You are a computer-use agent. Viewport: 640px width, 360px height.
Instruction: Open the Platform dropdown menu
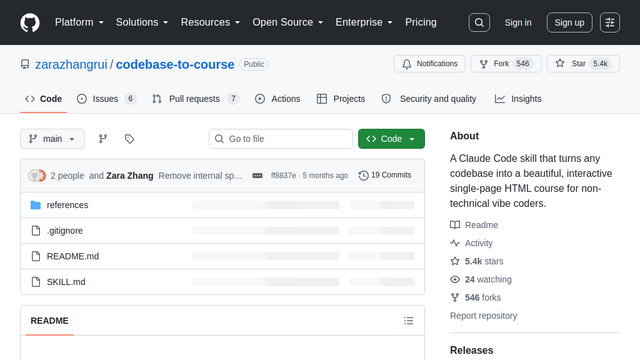tap(79, 22)
